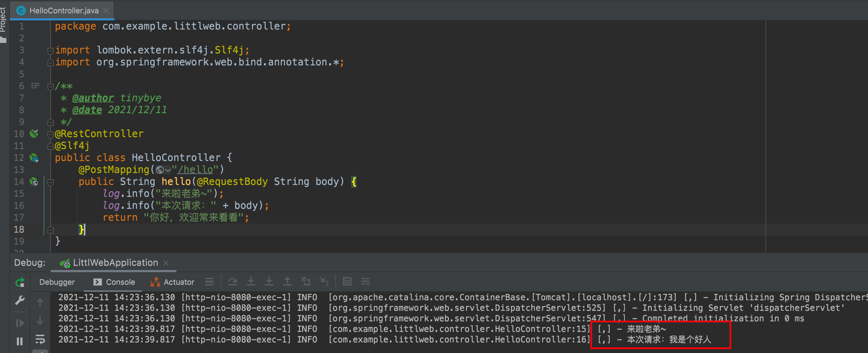Viewport: 868px width, 353px height.
Task: Jump up the stack trace with the up arrow
Action: pos(40,302)
